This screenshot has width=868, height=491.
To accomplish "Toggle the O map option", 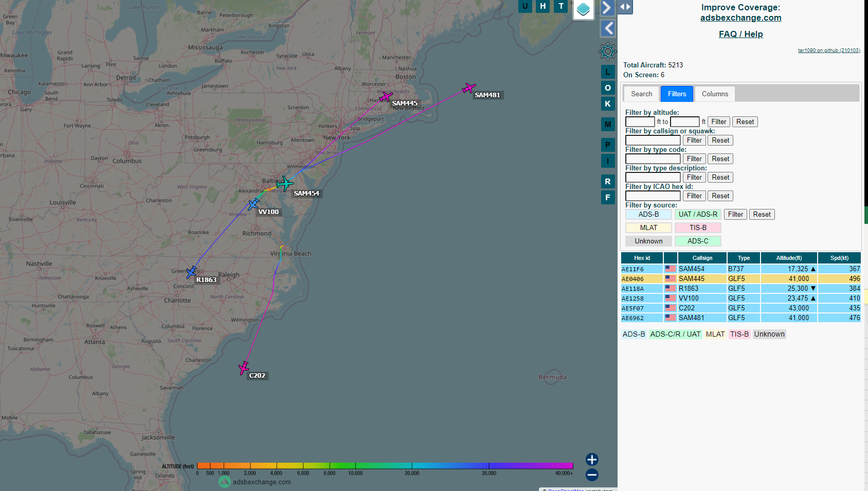I will [608, 88].
